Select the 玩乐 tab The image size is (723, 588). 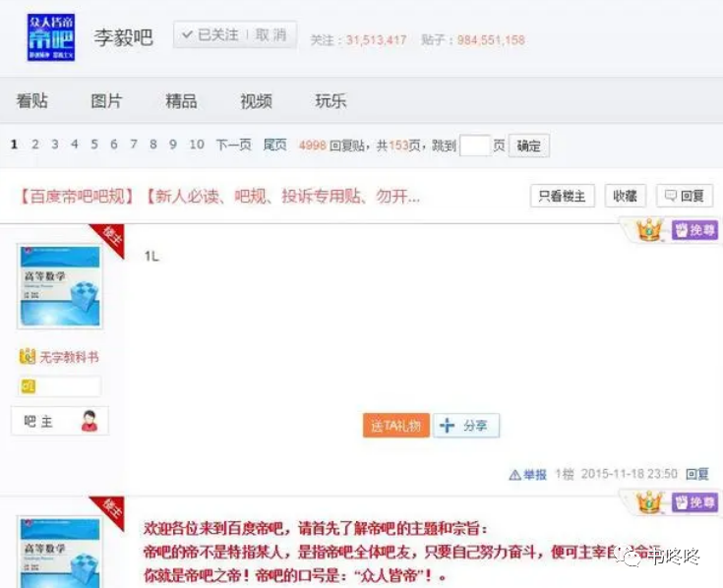tap(331, 101)
